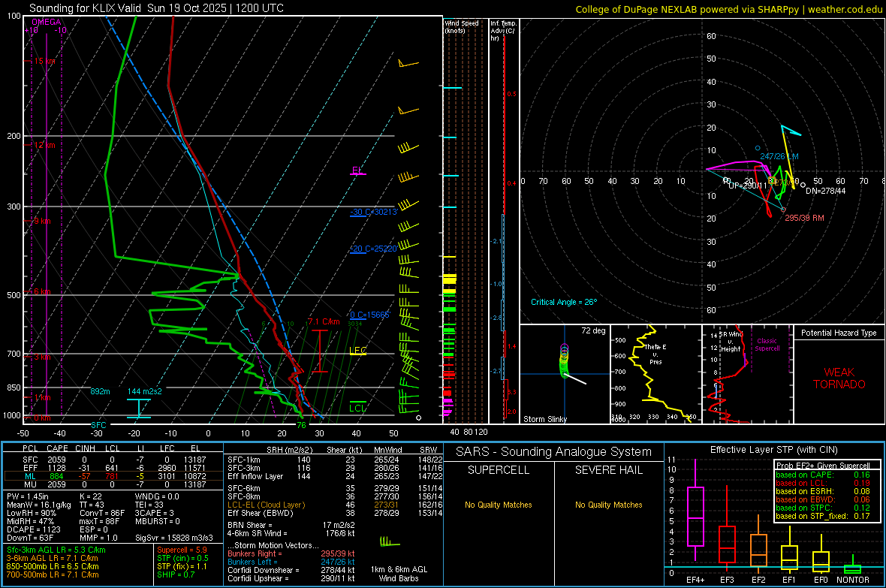This screenshot has height=588, width=886.
Task: Click 'No Quality Matches' under SEVERE HAIL
Action: click(608, 505)
